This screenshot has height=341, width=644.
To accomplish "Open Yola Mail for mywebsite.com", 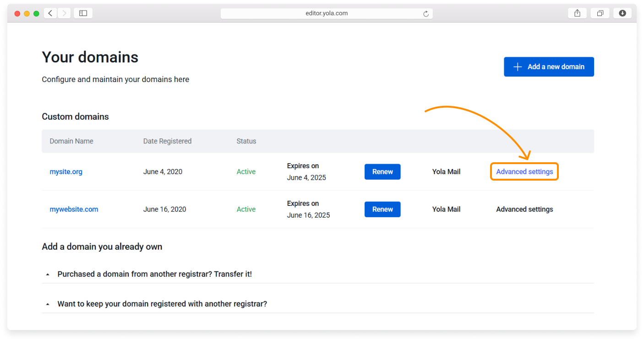I will click(x=446, y=209).
